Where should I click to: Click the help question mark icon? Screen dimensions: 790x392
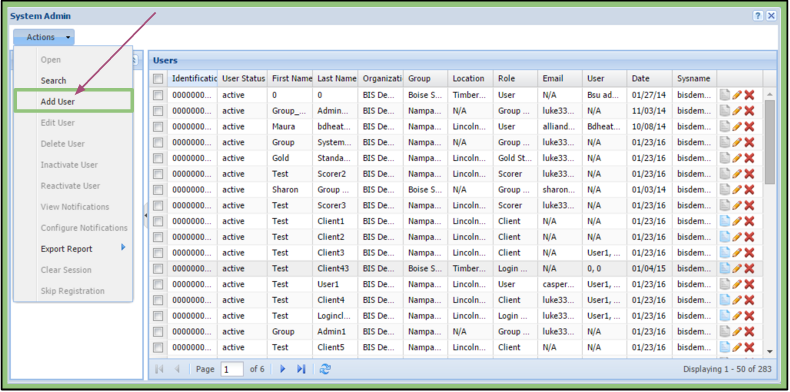(x=758, y=16)
